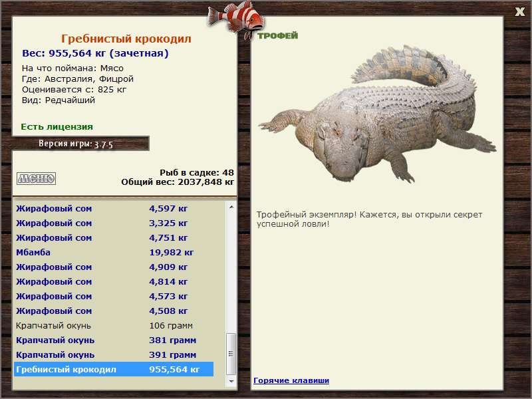The height and width of the screenshot is (399, 532).
Task: Select the Мбамба 19,982 кг entry
Action: [114, 253]
